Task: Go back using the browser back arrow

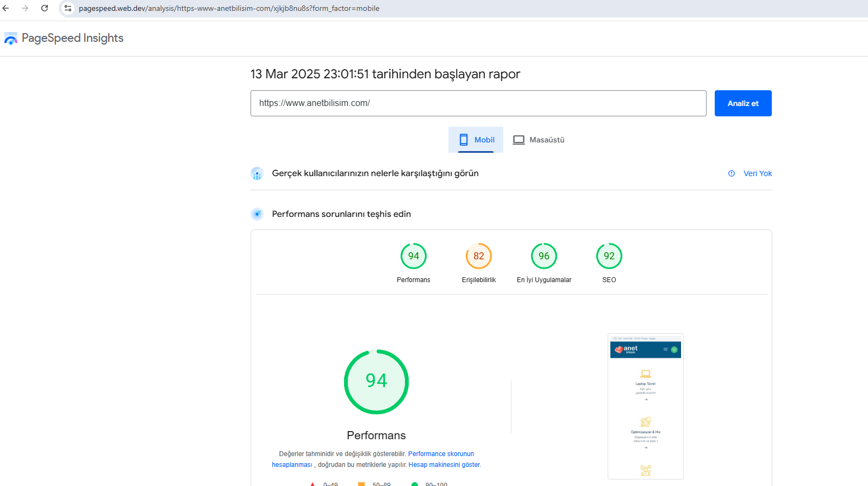Action: [x=6, y=8]
